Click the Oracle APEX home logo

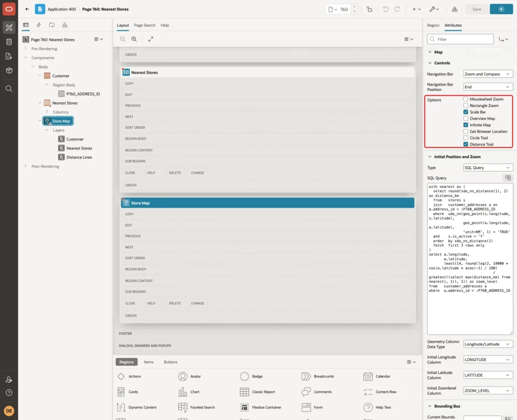[9, 9]
